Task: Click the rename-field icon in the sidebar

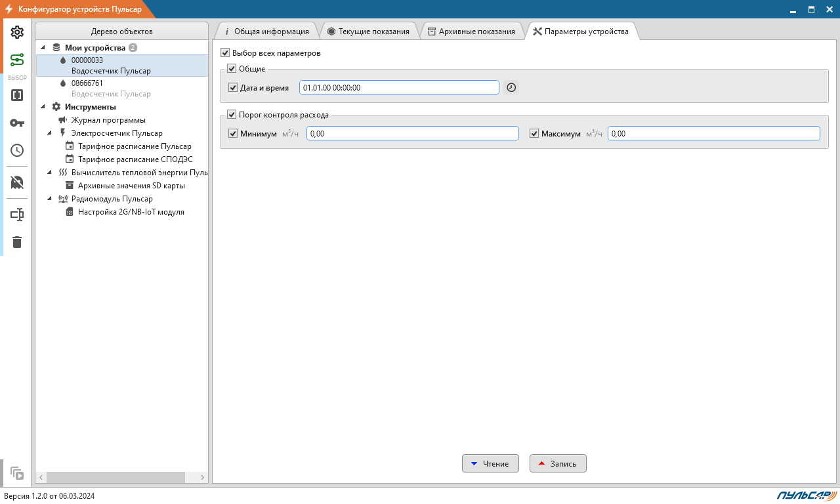Action: coord(17,215)
